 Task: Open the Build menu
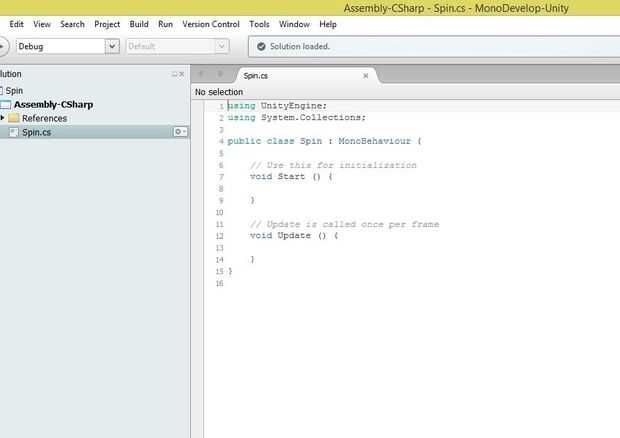pyautogui.click(x=139, y=24)
